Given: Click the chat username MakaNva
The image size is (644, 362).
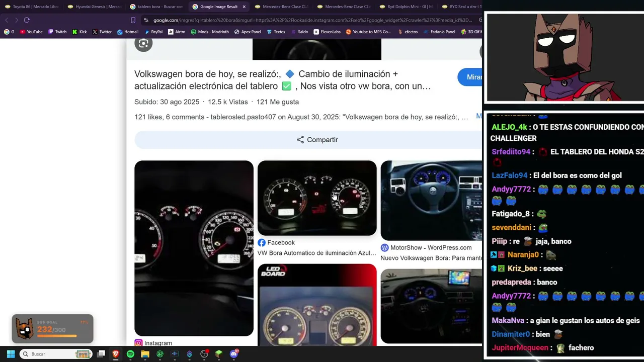Looking at the screenshot, I should tap(508, 320).
